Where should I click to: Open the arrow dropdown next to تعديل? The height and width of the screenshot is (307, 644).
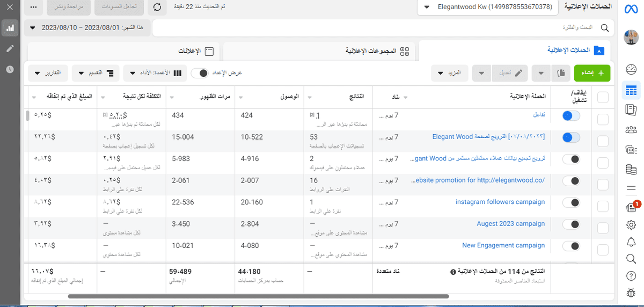[482, 73]
